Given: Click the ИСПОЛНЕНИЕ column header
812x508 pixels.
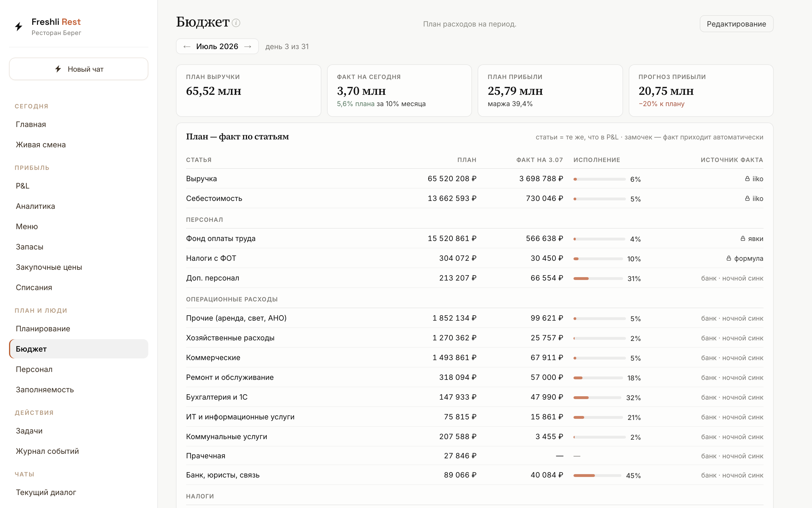Looking at the screenshot, I should pyautogui.click(x=597, y=160).
